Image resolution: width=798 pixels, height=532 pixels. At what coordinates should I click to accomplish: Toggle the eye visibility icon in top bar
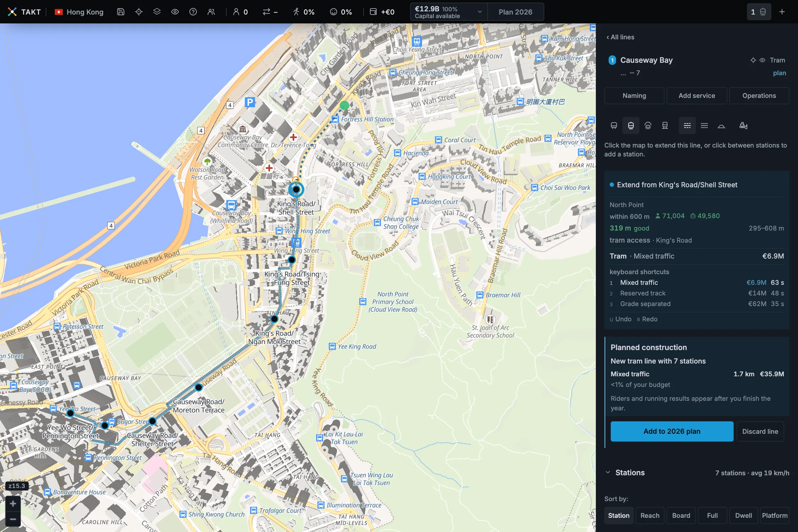coord(175,12)
